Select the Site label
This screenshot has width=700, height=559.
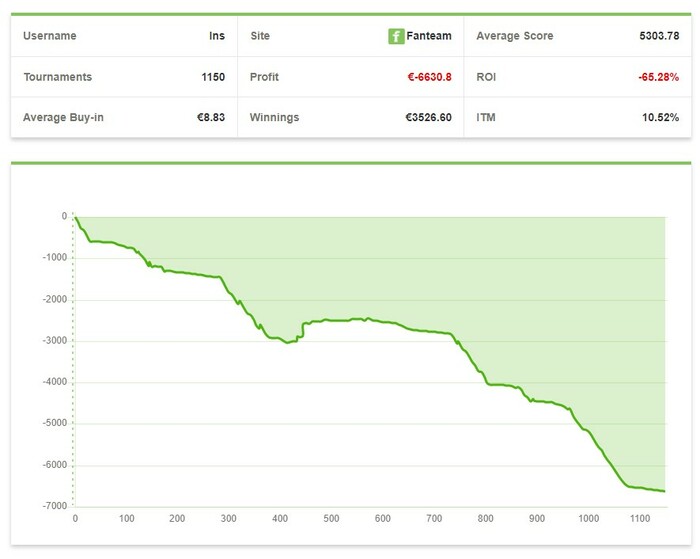pos(260,36)
